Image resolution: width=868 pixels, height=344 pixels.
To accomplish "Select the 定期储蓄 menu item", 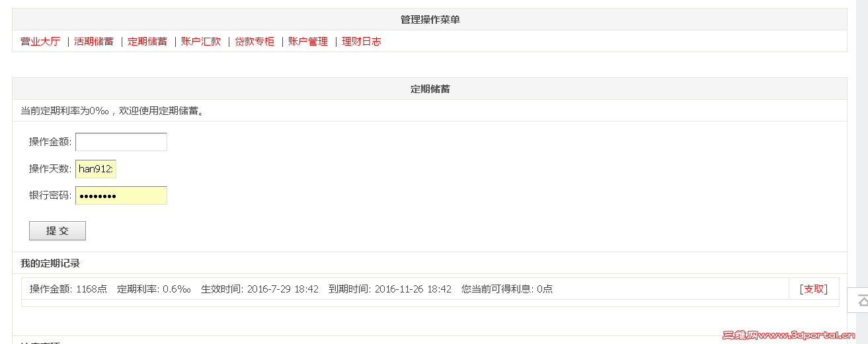I will tap(147, 41).
